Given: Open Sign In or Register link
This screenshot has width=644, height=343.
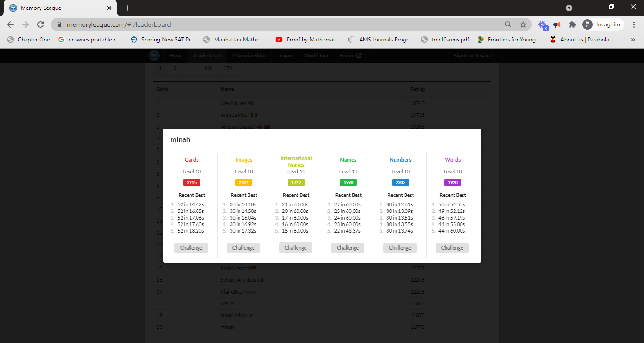Looking at the screenshot, I should click(473, 56).
